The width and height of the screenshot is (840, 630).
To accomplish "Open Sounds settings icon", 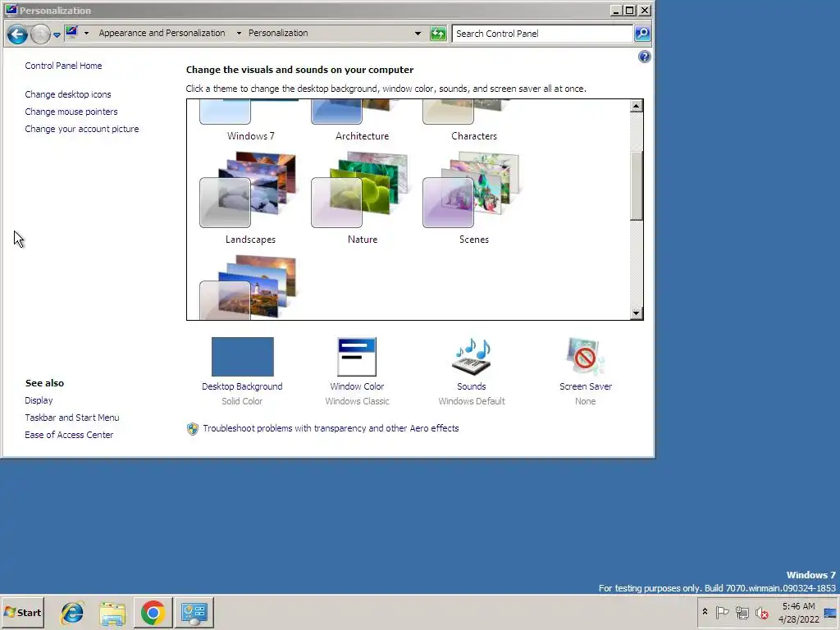I will pyautogui.click(x=472, y=357).
